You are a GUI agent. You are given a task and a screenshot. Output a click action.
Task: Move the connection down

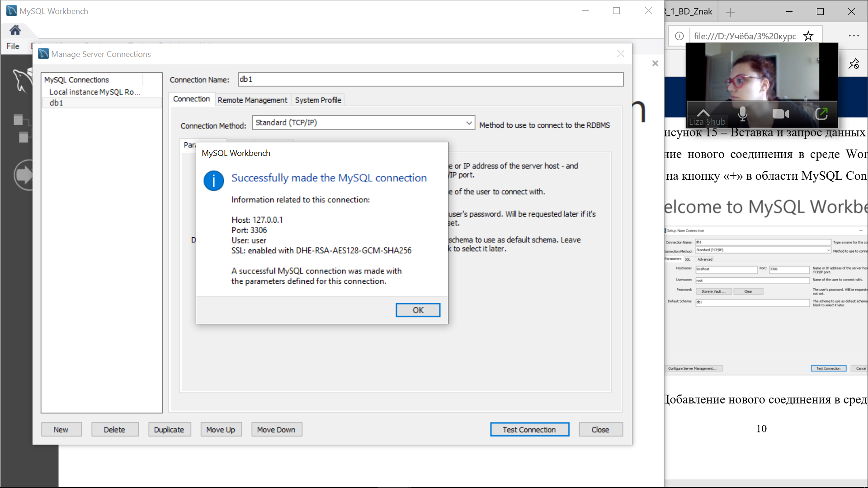pos(277,429)
